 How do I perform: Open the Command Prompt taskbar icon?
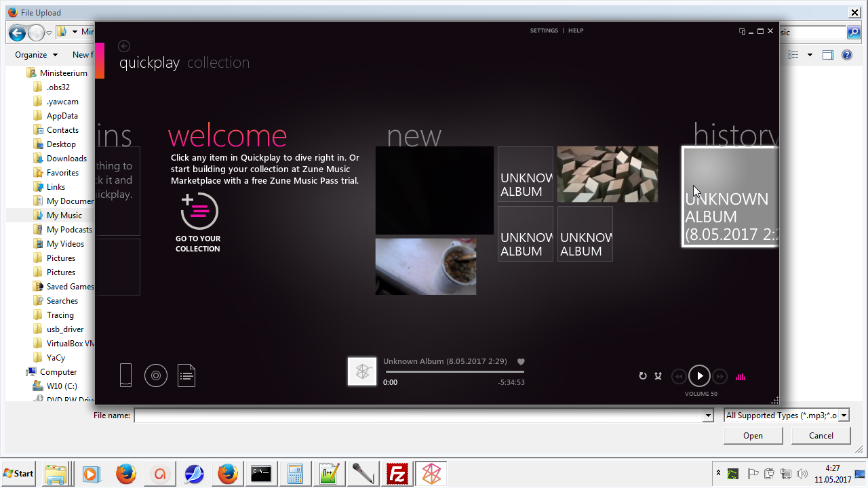pyautogui.click(x=261, y=474)
